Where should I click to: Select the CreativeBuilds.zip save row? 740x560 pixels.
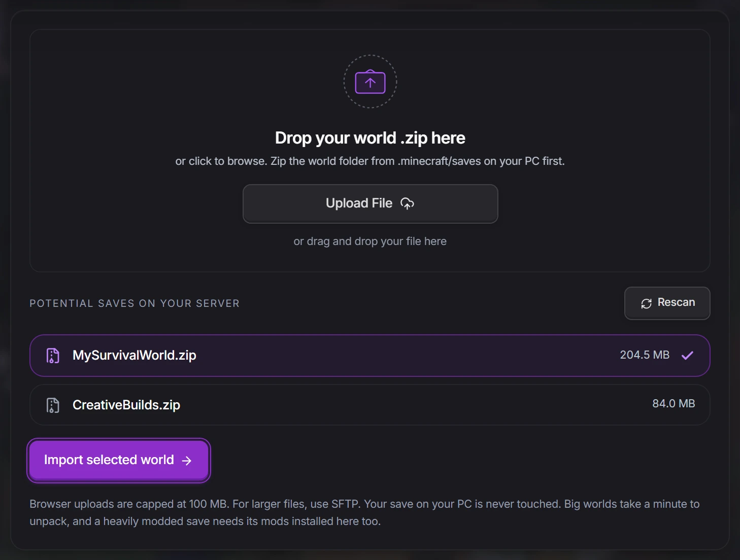coord(369,405)
